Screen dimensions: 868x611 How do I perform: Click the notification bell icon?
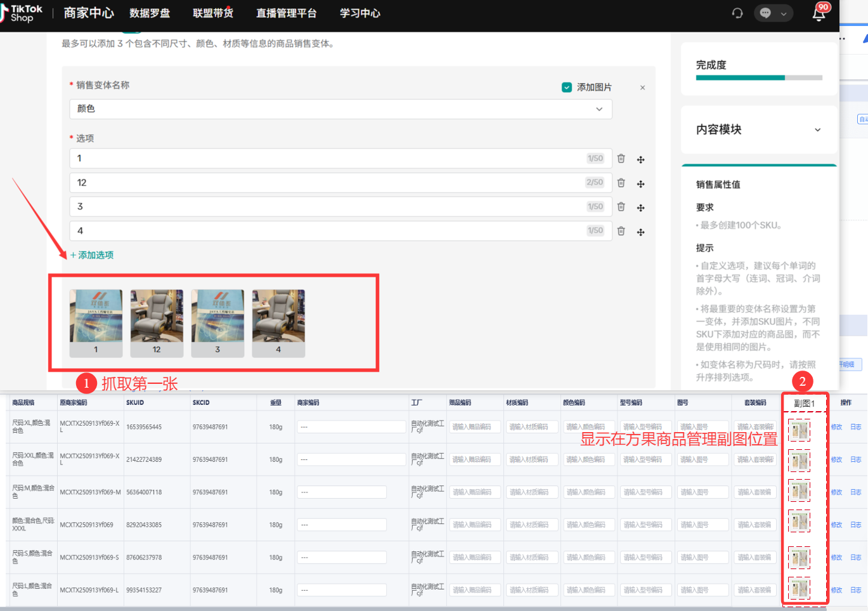pos(819,13)
